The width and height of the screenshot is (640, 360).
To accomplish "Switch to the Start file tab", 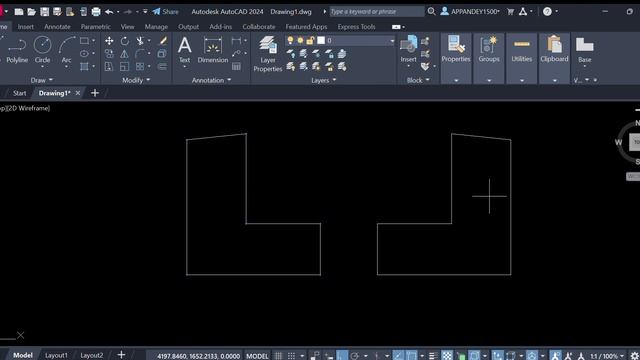I will tap(19, 93).
